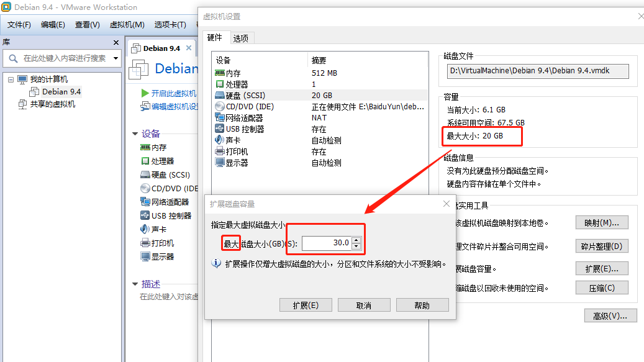
Task: Click the 20 GB hard disk summary value
Action: click(322, 95)
